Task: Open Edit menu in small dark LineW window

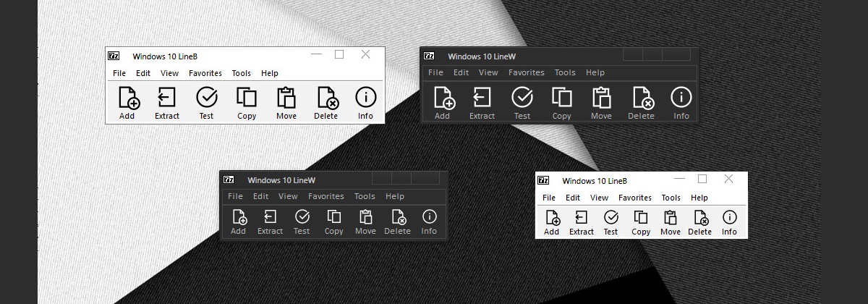Action: point(261,196)
